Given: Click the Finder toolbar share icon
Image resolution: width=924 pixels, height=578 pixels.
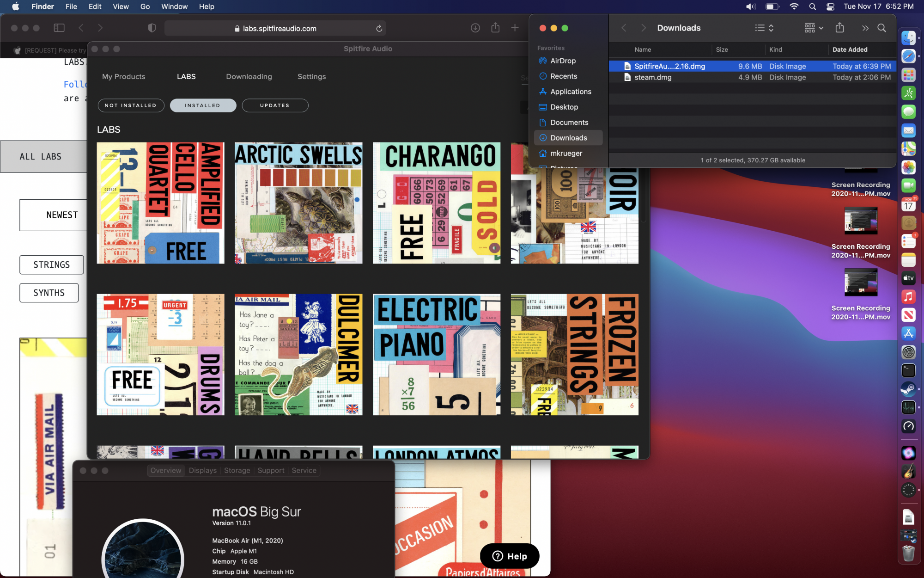Looking at the screenshot, I should pyautogui.click(x=839, y=28).
